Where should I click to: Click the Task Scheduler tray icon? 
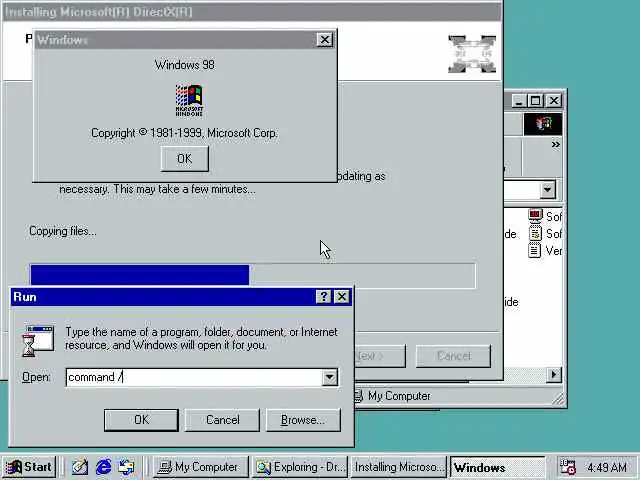(x=567, y=467)
